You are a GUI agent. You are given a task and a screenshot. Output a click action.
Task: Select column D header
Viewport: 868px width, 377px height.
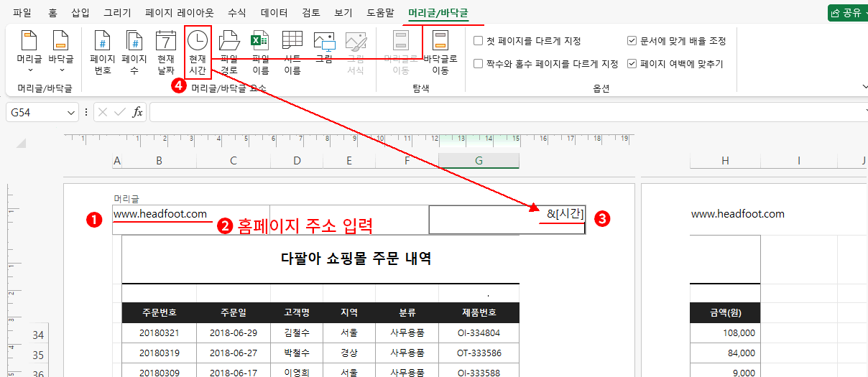tap(297, 162)
